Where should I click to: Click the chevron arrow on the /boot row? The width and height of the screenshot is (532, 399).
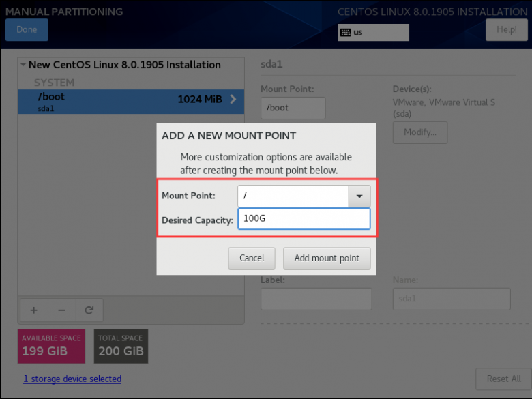pyautogui.click(x=233, y=99)
